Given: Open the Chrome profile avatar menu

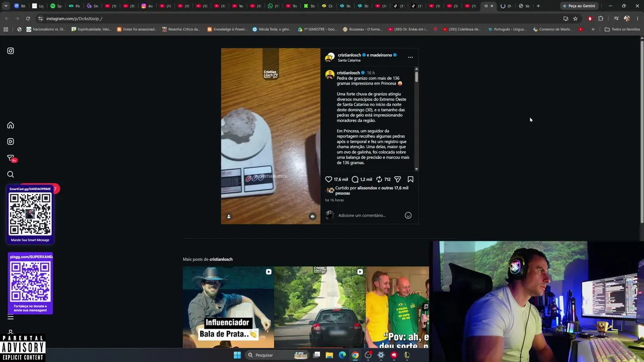Looking at the screenshot, I should coord(627,19).
